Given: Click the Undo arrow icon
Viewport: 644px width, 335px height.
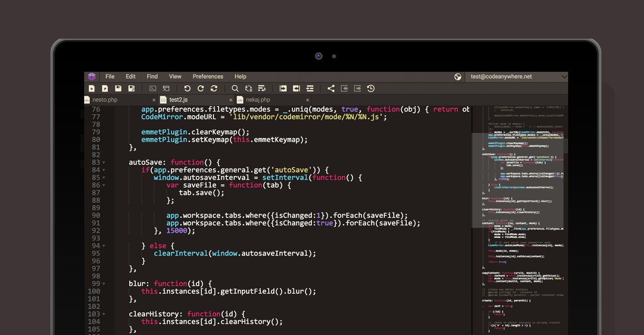Looking at the screenshot, I should tap(187, 88).
